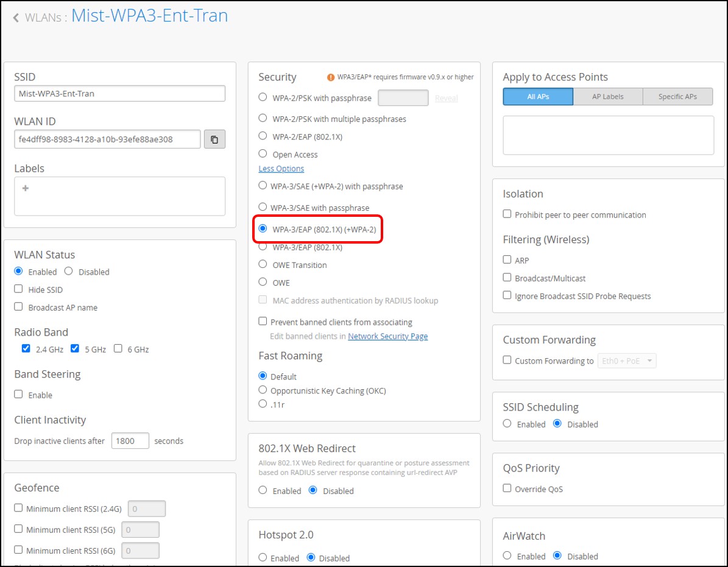Select WPA-2/PSK with multiple passphrases
728x567 pixels.
[x=263, y=118]
